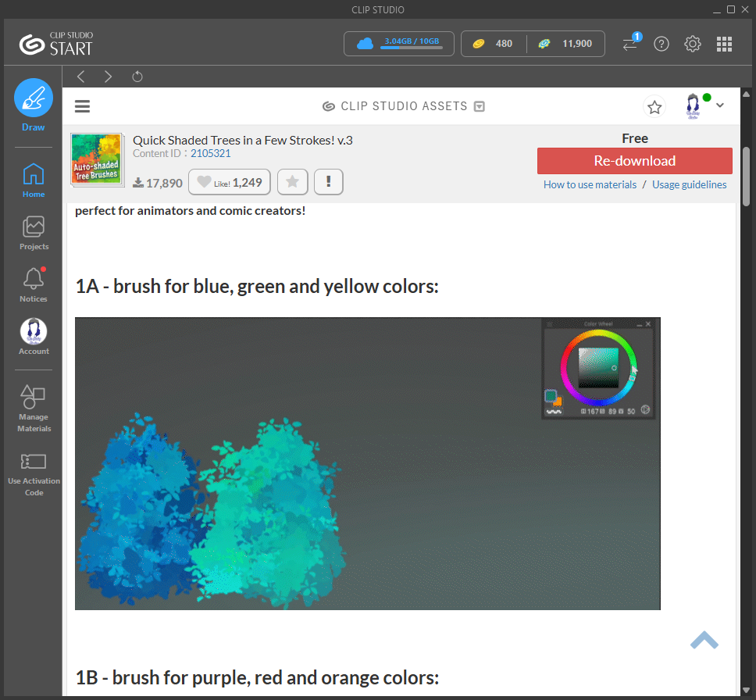Open the Assets hamburger menu
This screenshot has width=756, height=700.
(83, 106)
